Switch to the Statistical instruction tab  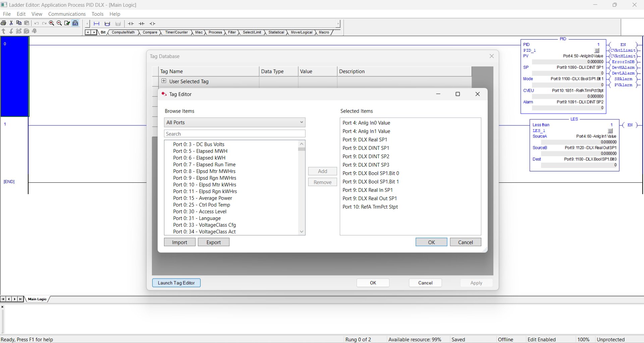[276, 33]
